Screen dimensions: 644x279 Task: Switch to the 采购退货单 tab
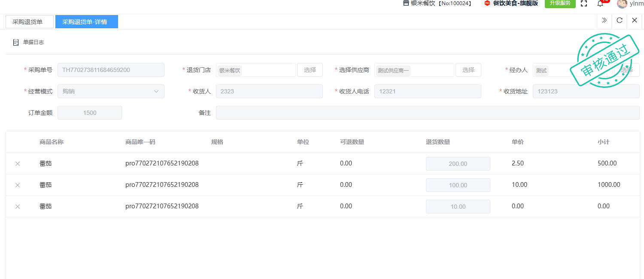click(x=29, y=22)
